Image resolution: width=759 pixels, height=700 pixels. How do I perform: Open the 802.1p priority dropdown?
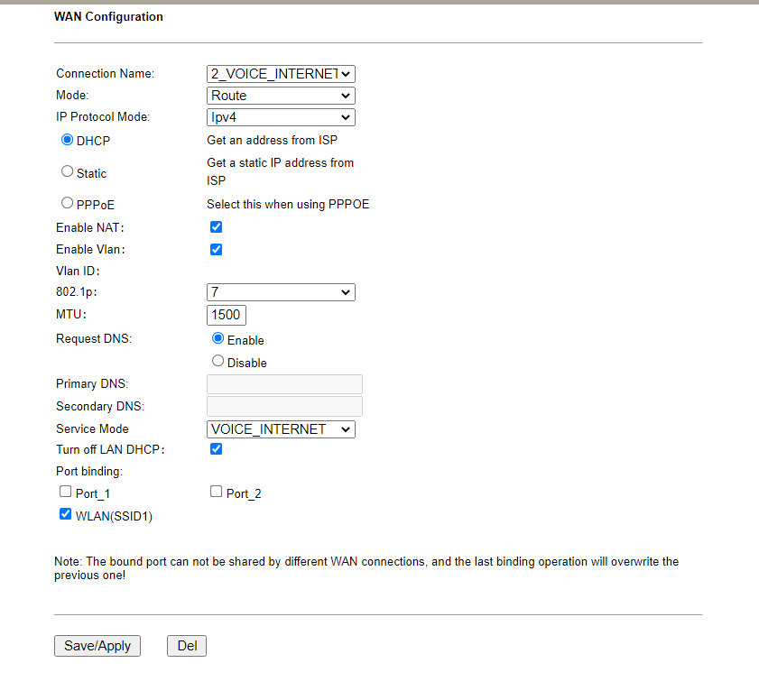[x=281, y=292]
